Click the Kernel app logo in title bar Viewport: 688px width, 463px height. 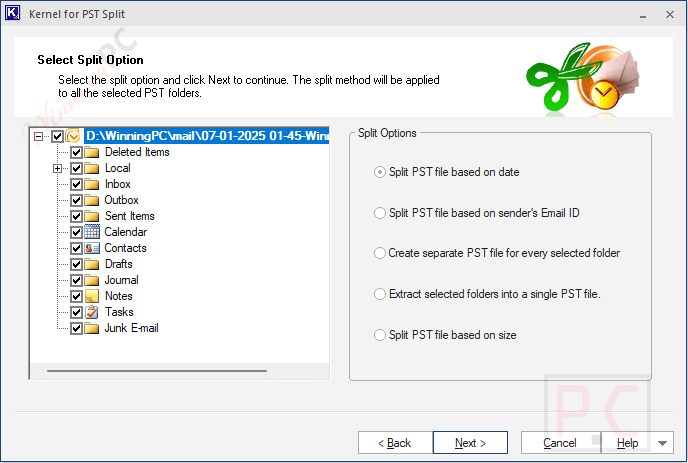[x=12, y=13]
